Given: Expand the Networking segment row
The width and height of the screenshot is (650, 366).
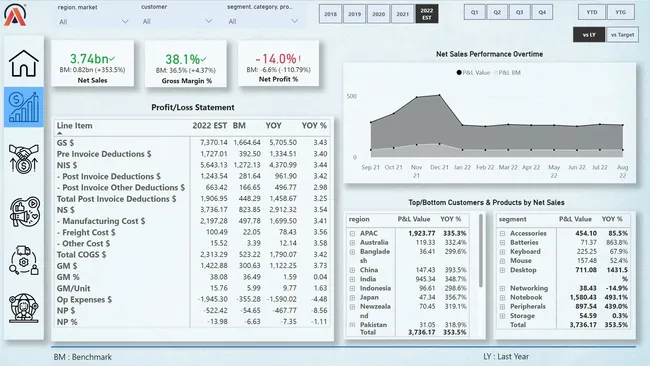Looking at the screenshot, I should pyautogui.click(x=502, y=288).
